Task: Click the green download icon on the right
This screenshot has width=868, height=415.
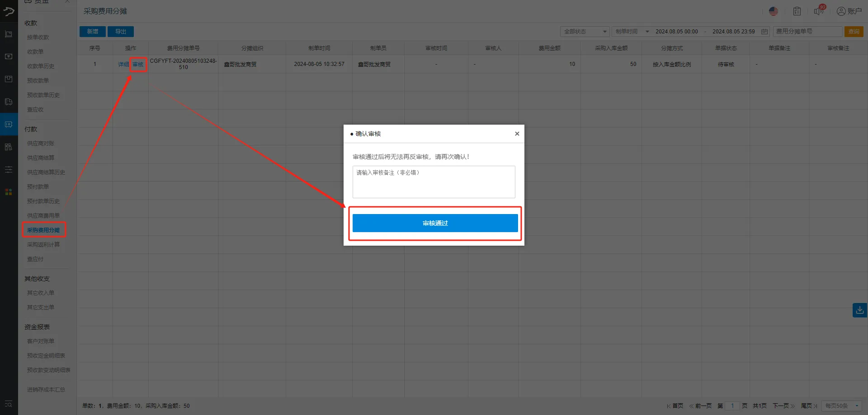Action: (859, 310)
